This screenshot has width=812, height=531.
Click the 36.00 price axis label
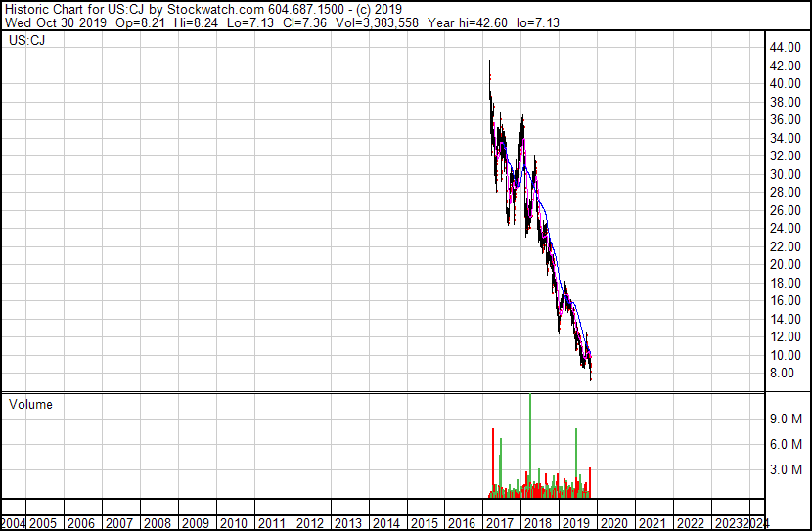[x=785, y=120]
